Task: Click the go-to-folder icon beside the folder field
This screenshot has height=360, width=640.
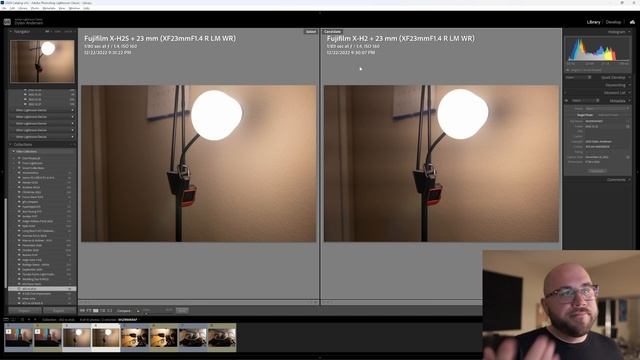Action: click(x=628, y=127)
